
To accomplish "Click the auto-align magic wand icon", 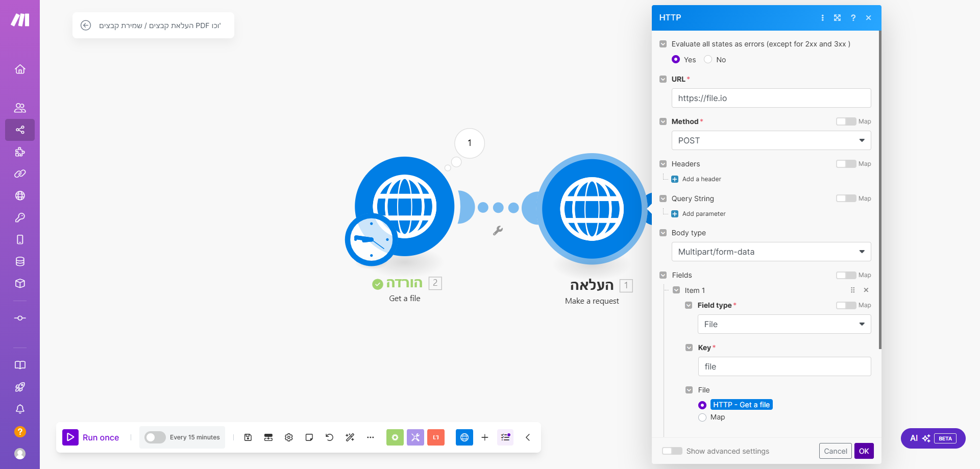I will [x=350, y=437].
